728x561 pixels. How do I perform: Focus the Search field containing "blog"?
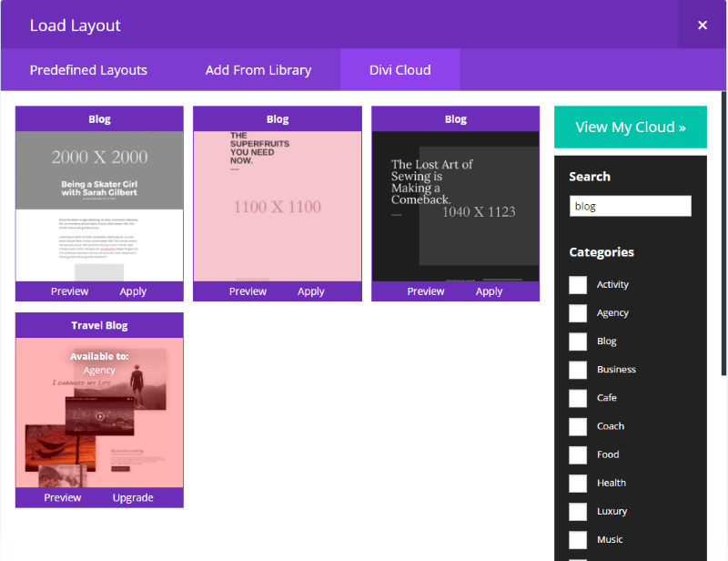point(630,206)
